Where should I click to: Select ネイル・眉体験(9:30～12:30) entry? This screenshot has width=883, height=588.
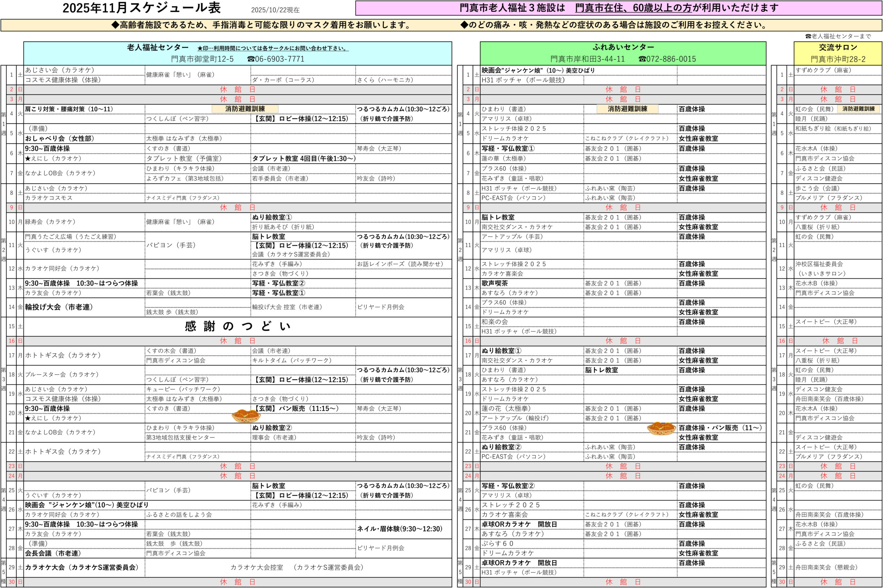point(399,529)
